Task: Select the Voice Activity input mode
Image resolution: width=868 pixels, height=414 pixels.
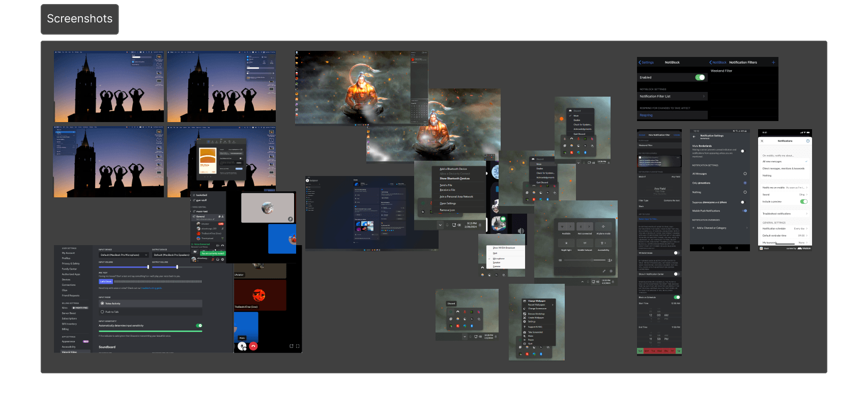Action: point(151,304)
